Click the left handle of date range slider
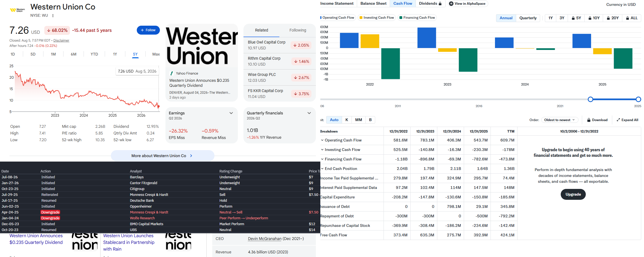The height and width of the screenshot is (257, 644). tap(590, 99)
